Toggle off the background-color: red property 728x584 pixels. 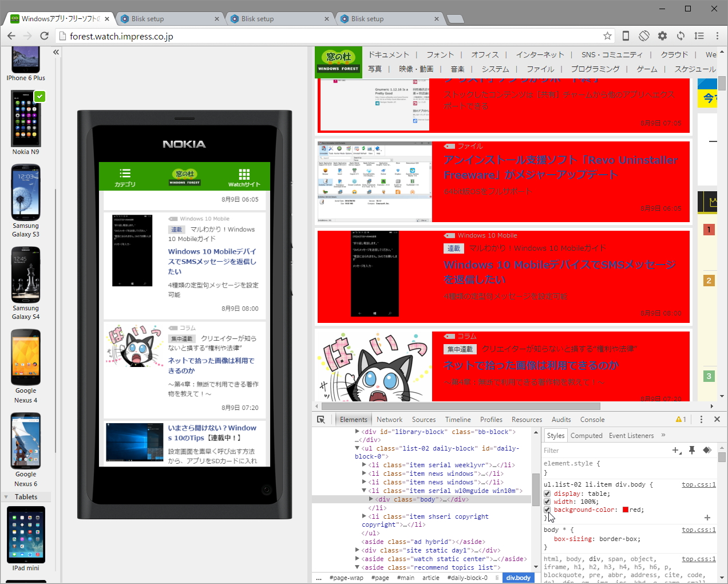coord(547,510)
